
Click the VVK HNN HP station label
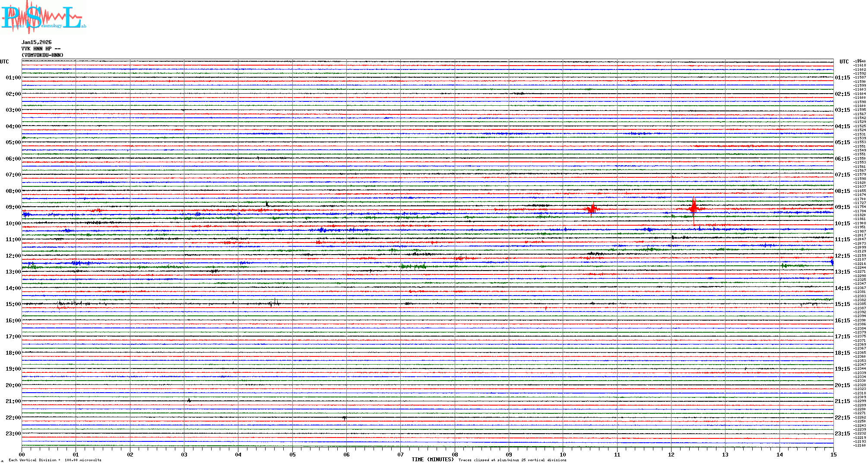point(41,49)
